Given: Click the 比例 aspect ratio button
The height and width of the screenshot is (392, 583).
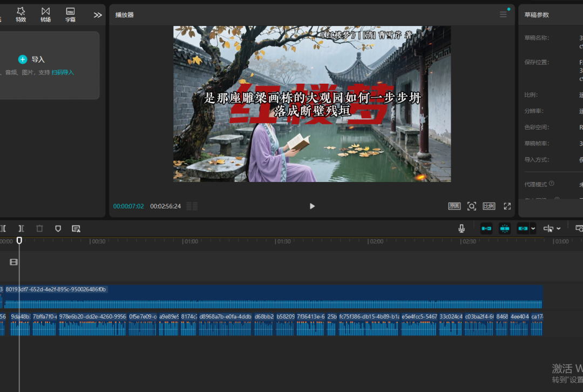Looking at the screenshot, I should 489,206.
